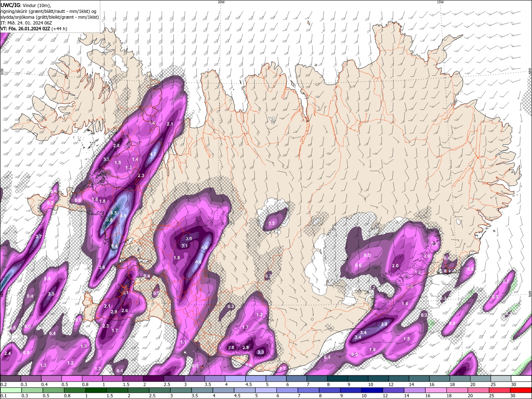Click the "0.2" value on the map's central highlands
Screen dimensions: 532x399
pos(268,276)
